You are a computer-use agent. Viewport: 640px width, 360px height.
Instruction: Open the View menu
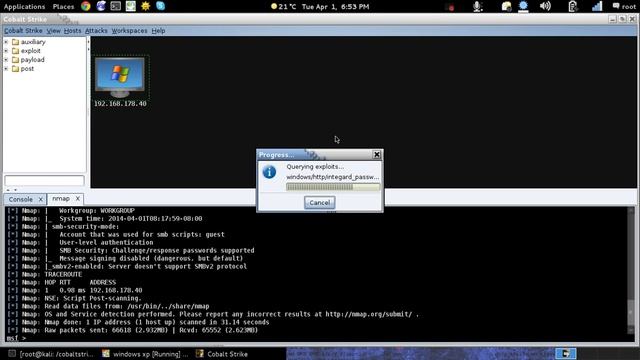click(53, 31)
